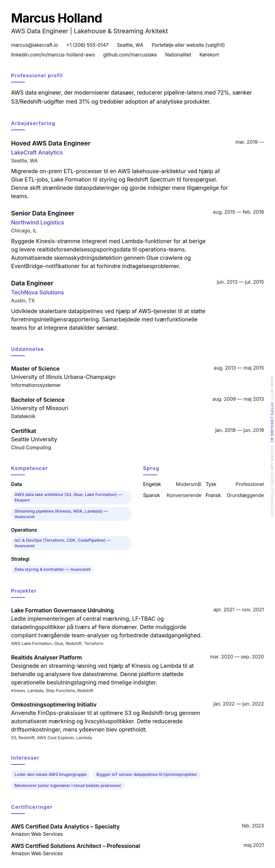Click the Lake Formation Governance Udrulning project title
Screen dimensions: 275x868
[62, 610]
